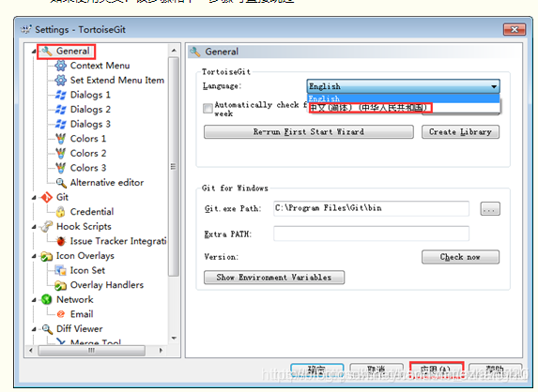Click tree horizontal scrollbar right arrow
The height and width of the screenshot is (392, 538).
click(161, 350)
